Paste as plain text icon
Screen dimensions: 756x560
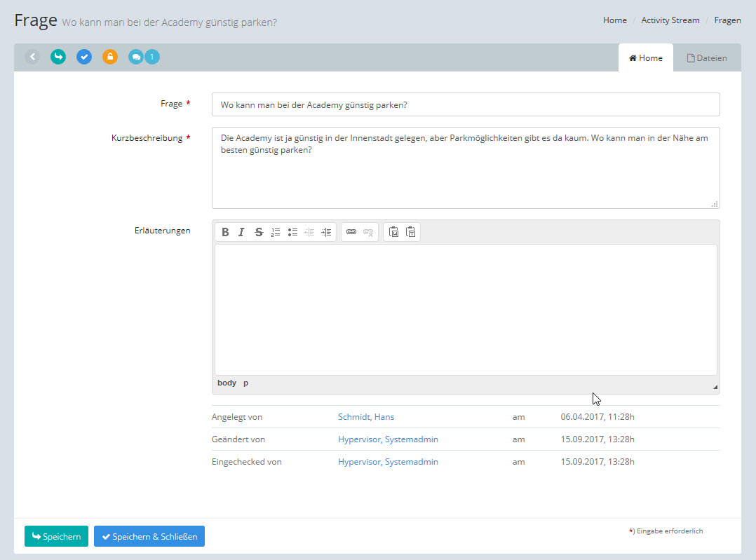pos(411,232)
